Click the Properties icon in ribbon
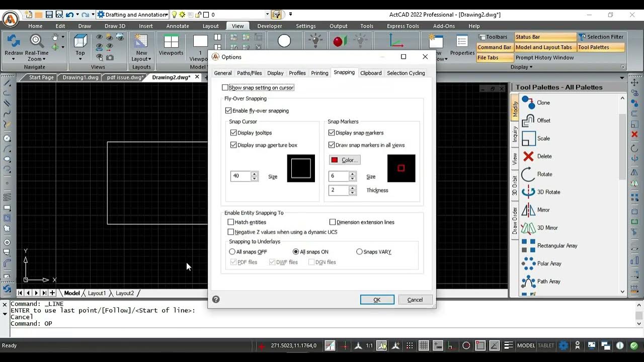The image size is (644, 362). [462, 41]
